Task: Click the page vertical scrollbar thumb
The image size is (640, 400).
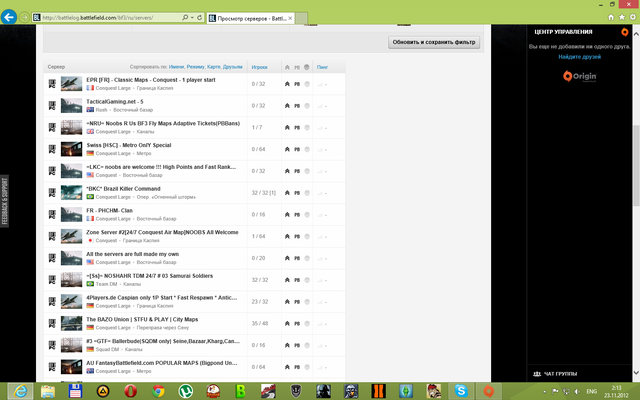Action: point(636,165)
